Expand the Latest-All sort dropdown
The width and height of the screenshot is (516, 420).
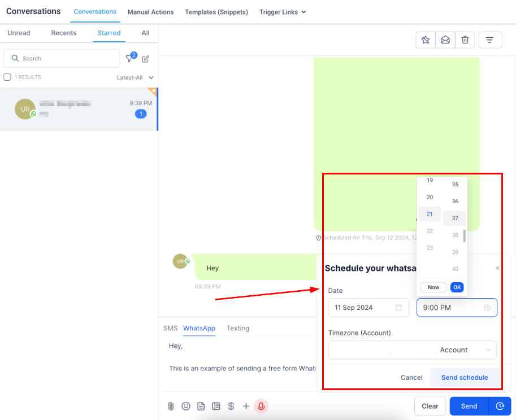tap(135, 77)
